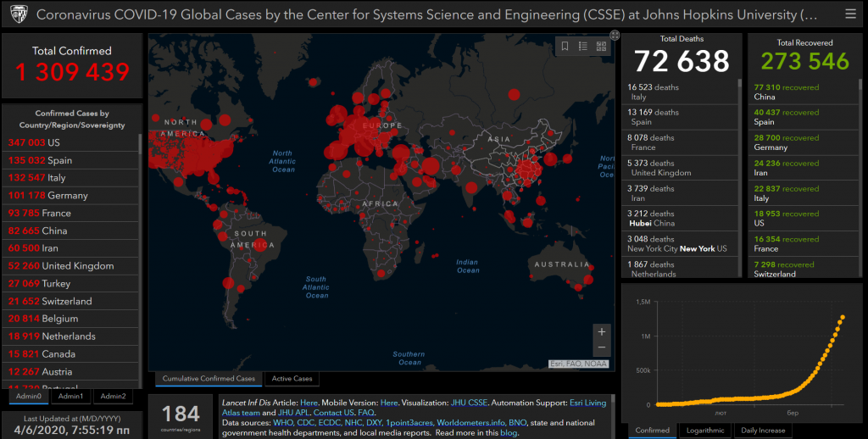Zoom in on the map with plus button
868x439 pixels.
(x=602, y=331)
